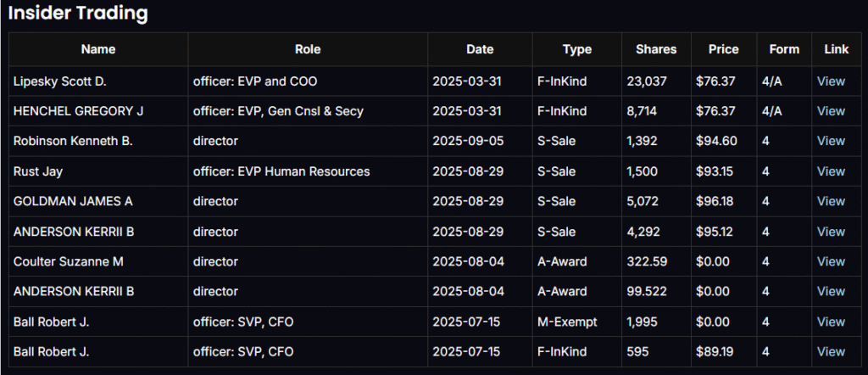Click the Type column header

pos(577,49)
